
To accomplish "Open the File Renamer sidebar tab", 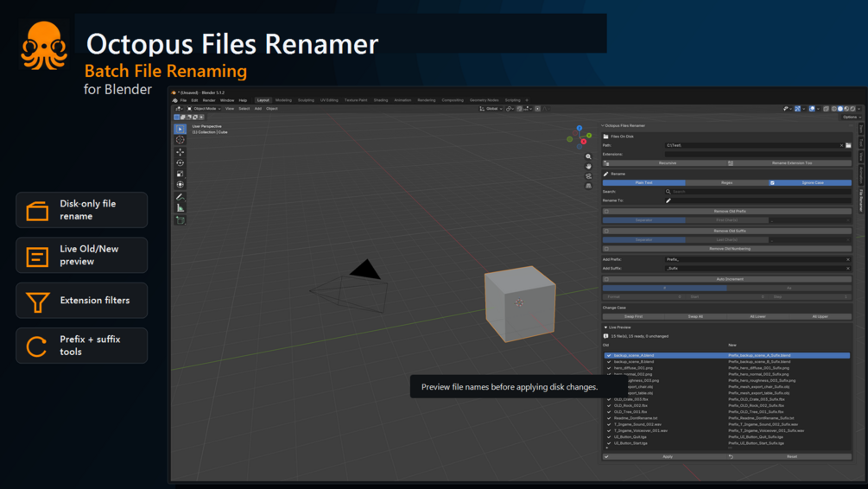I will [x=861, y=201].
